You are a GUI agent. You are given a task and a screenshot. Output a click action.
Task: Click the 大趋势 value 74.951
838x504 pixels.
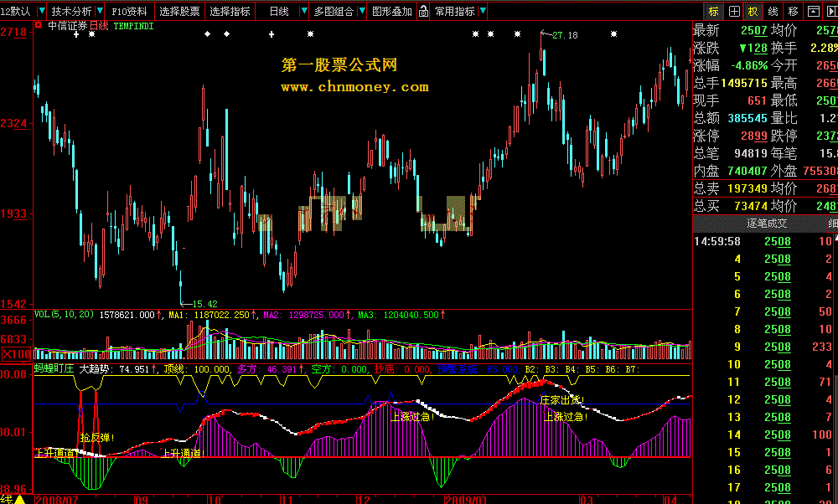pos(134,369)
